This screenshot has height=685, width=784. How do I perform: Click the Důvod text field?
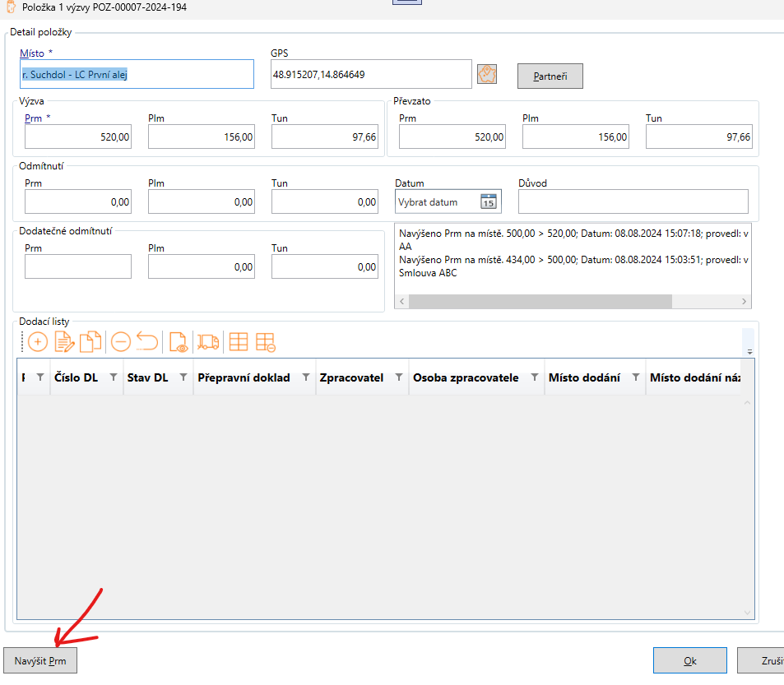pos(633,201)
